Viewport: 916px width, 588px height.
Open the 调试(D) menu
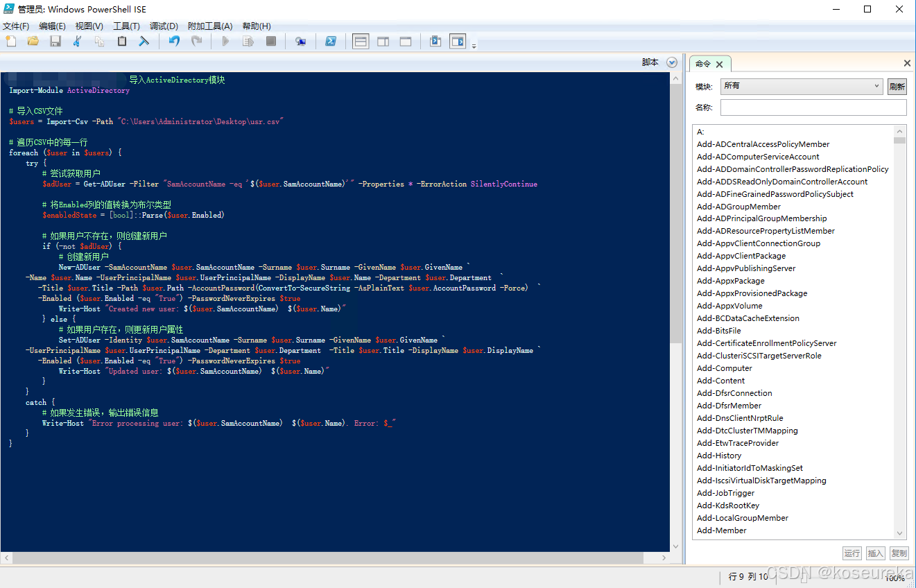tap(164, 26)
